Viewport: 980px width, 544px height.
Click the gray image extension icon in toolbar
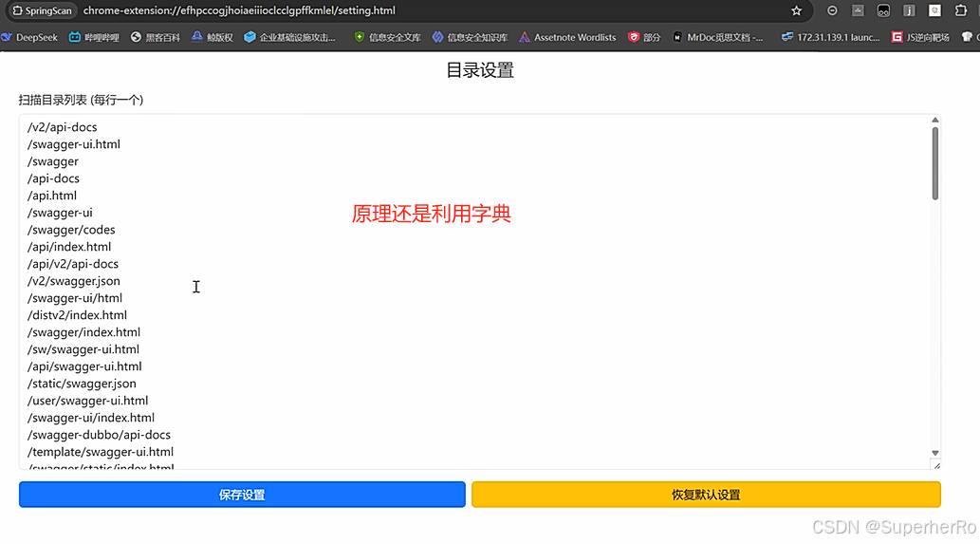tap(858, 10)
